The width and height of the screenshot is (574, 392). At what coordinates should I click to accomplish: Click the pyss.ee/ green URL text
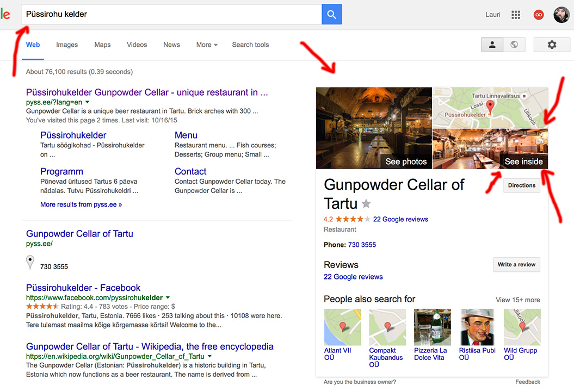[39, 244]
